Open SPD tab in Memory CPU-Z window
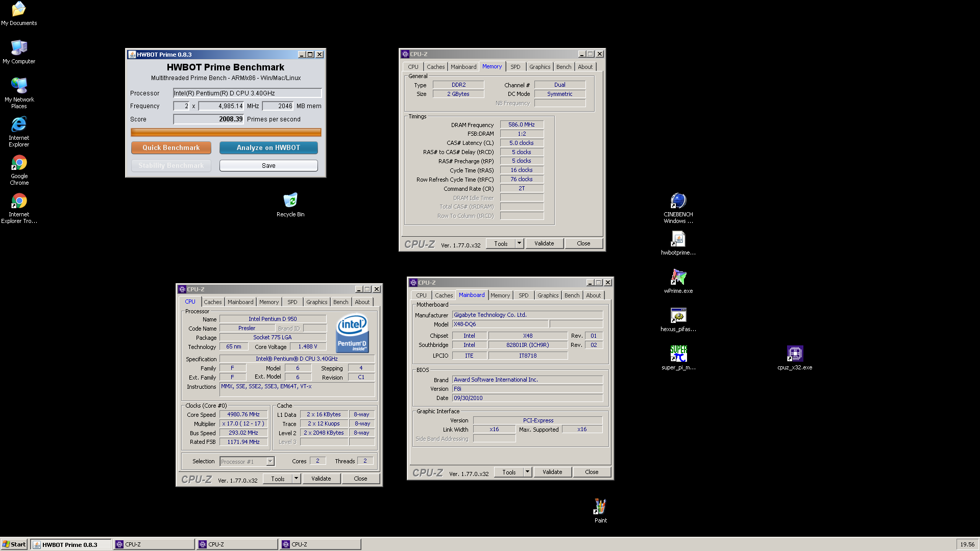Screen dimensions: 980x551 point(516,67)
